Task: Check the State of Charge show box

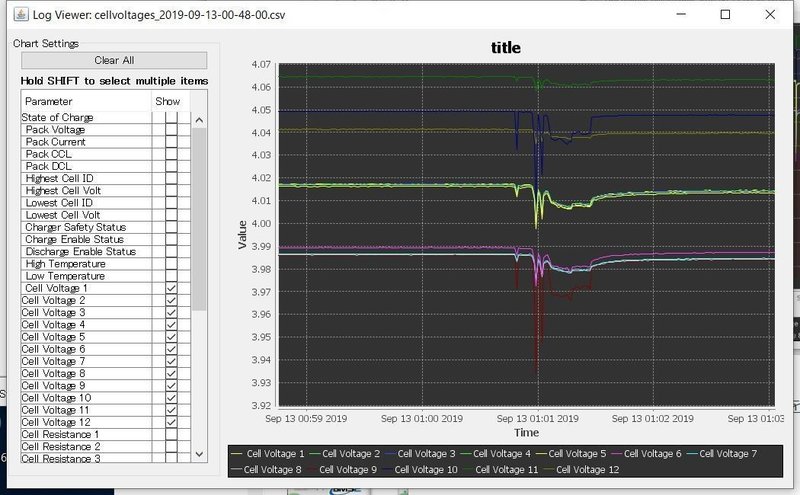Action: coord(171,117)
